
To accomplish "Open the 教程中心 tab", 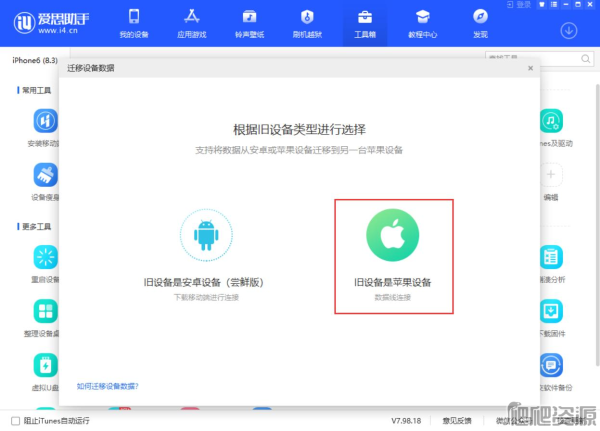I will (422, 24).
